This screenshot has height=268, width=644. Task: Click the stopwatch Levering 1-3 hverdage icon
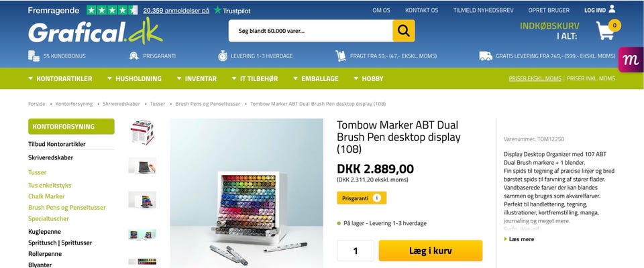223,56
